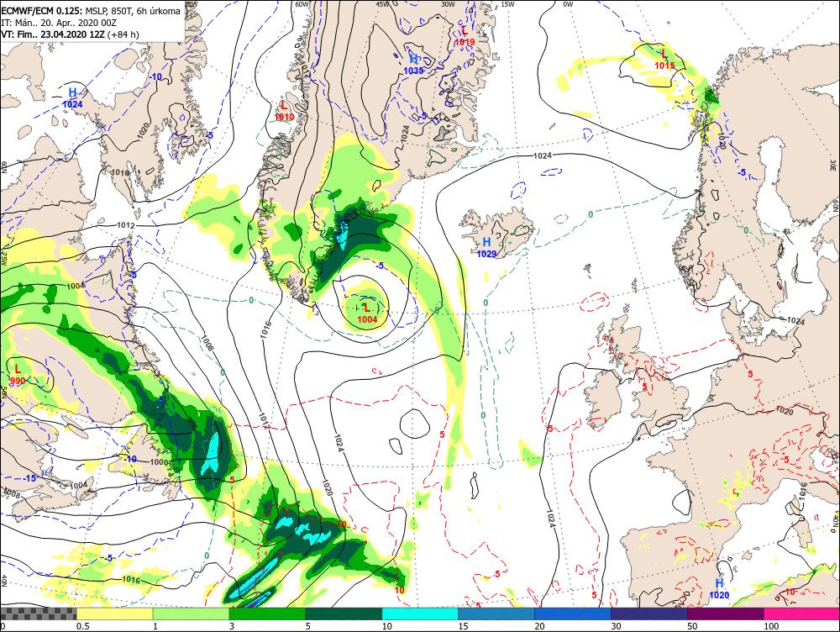Click the legend value label 100

pyautogui.click(x=771, y=626)
